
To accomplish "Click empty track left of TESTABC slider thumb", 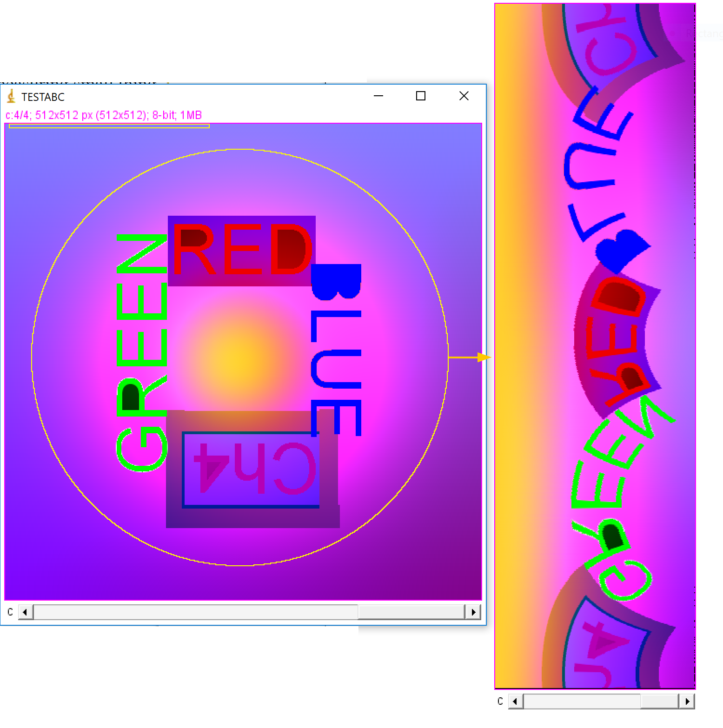I will [195, 612].
